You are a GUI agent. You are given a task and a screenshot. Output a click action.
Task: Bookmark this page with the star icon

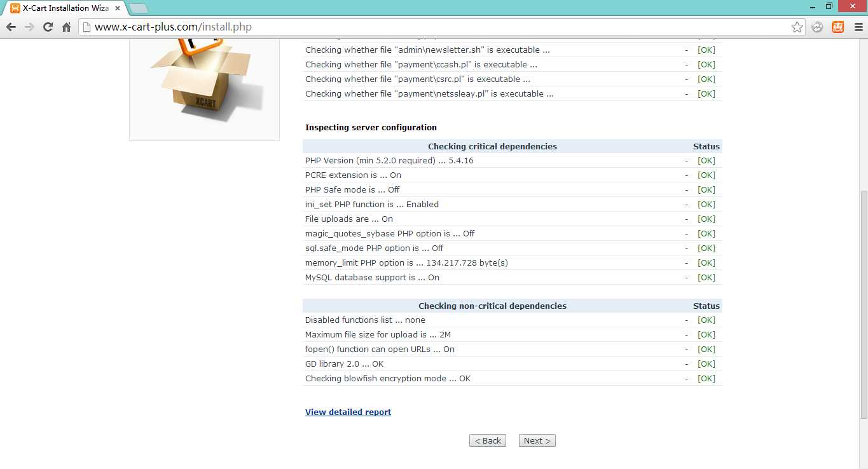coord(797,27)
